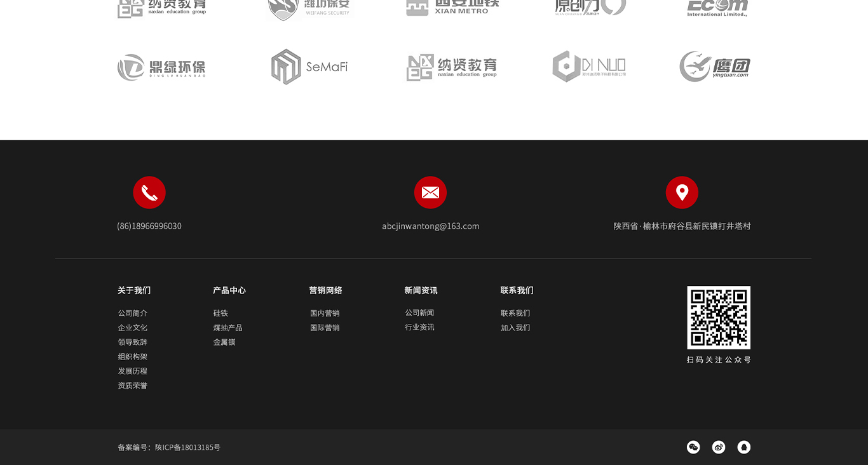Click 联系我们 sub-link above 加入我们
Viewport: 868px width, 465px height.
pyautogui.click(x=515, y=313)
